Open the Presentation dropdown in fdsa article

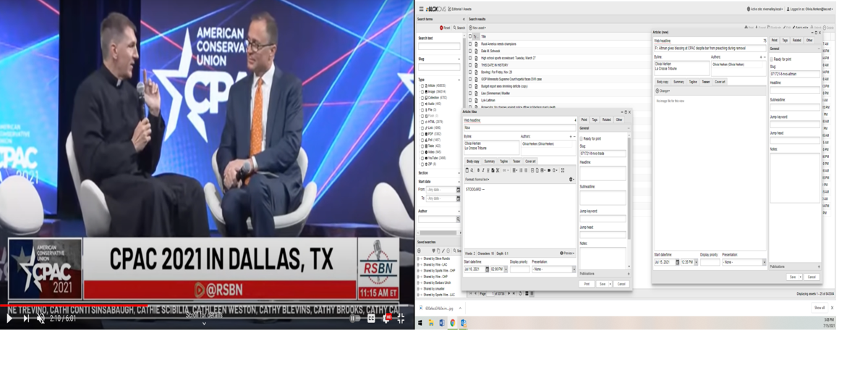552,269
